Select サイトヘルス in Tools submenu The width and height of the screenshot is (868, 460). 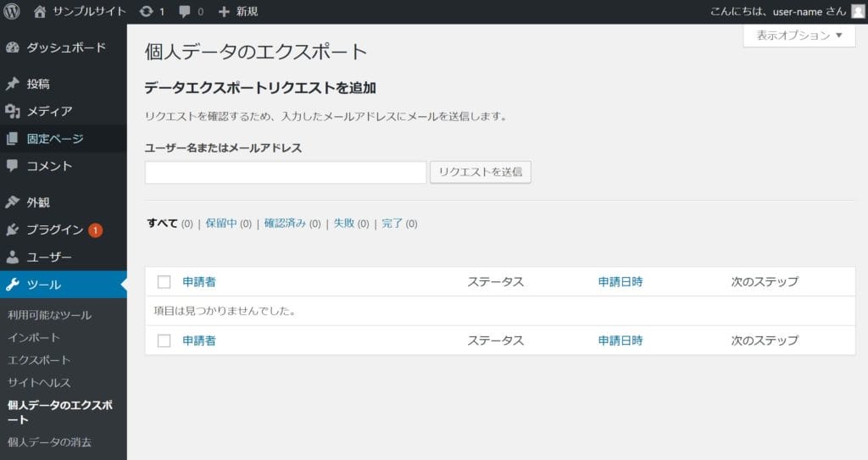coord(39,382)
